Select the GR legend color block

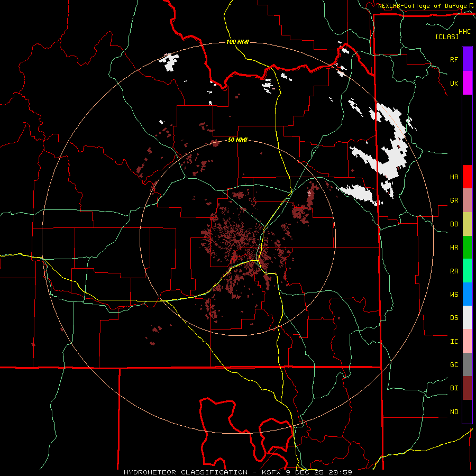click(x=467, y=200)
